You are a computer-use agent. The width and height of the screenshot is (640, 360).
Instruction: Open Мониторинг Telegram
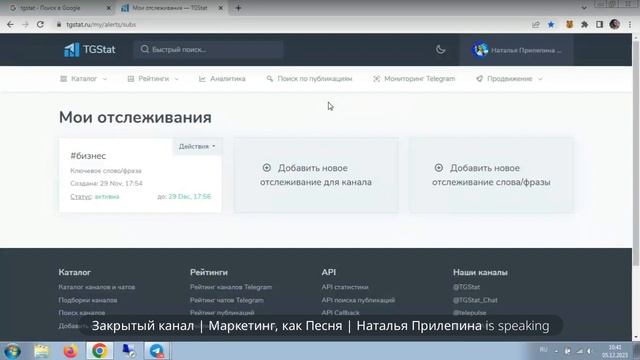[x=414, y=79]
